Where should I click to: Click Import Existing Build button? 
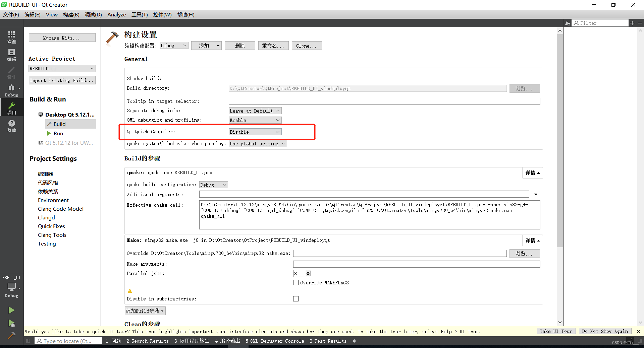click(62, 80)
